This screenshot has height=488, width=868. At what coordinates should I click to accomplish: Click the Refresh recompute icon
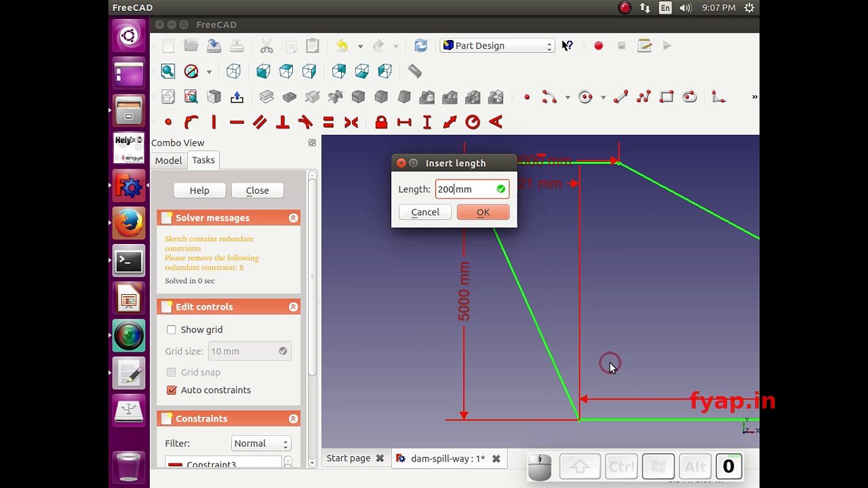coord(421,45)
